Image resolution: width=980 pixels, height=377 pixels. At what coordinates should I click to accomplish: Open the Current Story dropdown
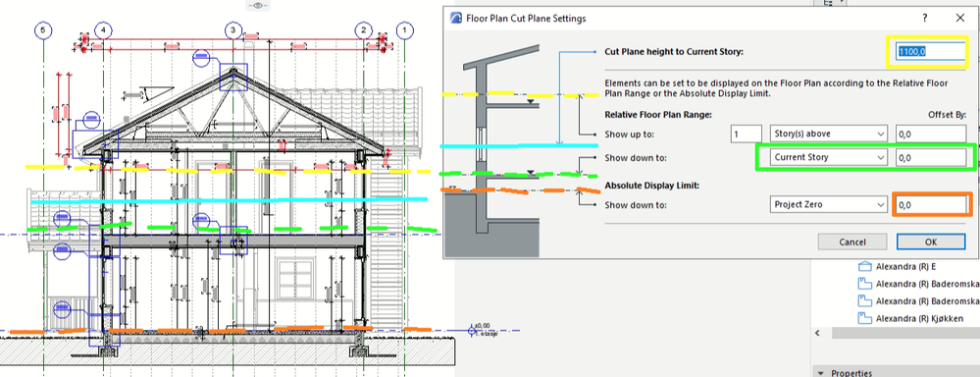pyautogui.click(x=829, y=157)
